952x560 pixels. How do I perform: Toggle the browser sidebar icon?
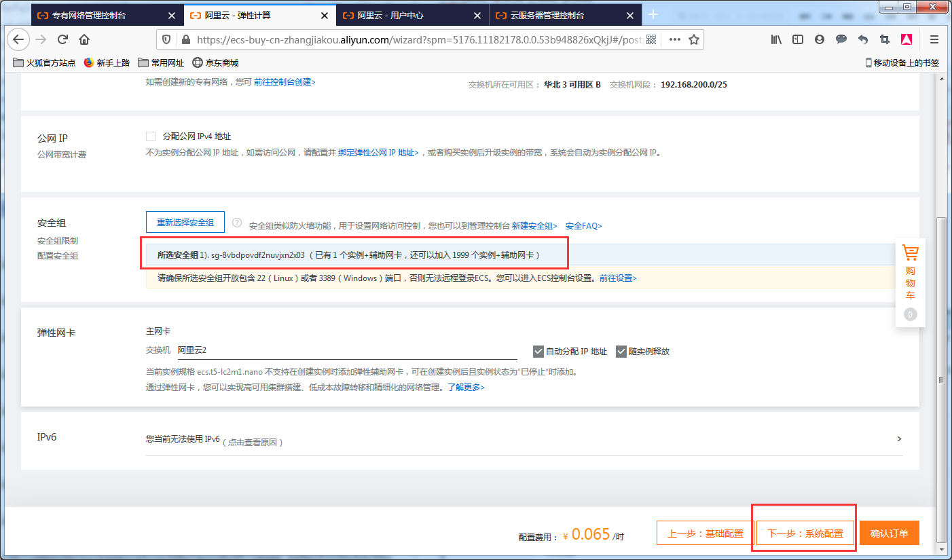(x=798, y=39)
